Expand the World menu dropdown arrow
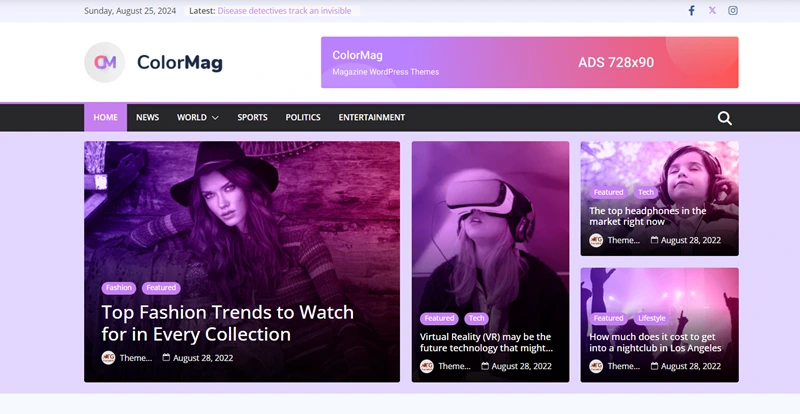The image size is (800, 414). point(215,117)
